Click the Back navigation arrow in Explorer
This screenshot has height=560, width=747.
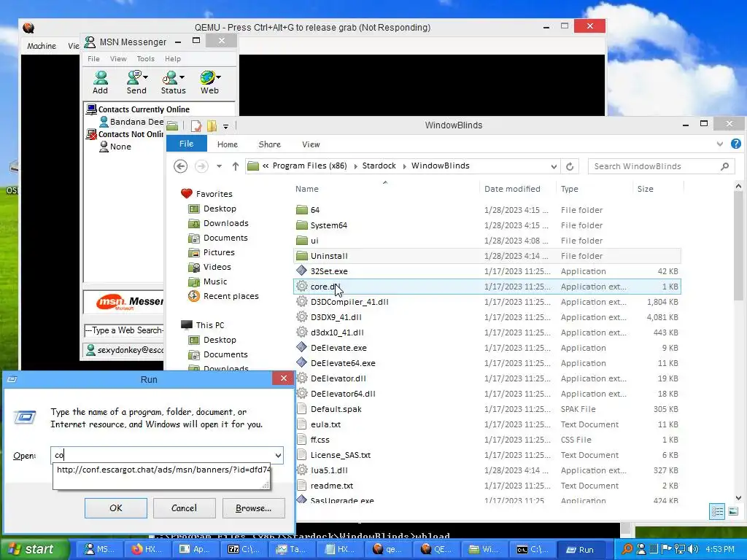coord(180,166)
